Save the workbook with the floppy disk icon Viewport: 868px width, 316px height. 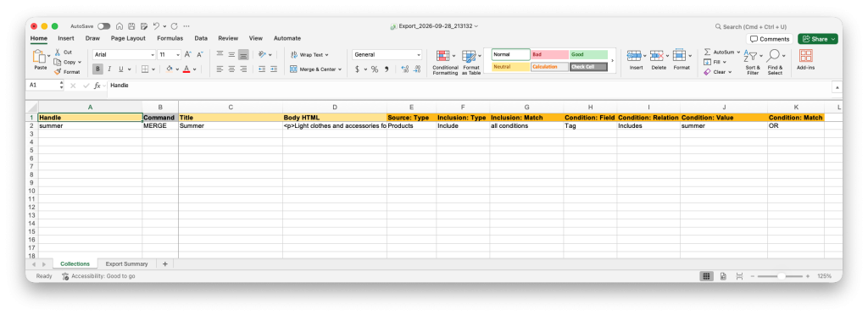[131, 26]
